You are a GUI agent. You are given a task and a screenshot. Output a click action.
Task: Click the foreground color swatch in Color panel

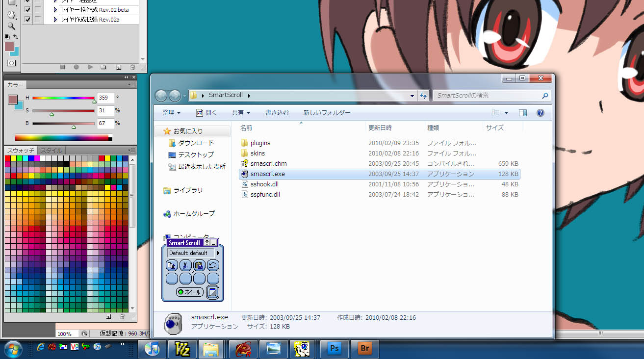(x=12, y=99)
